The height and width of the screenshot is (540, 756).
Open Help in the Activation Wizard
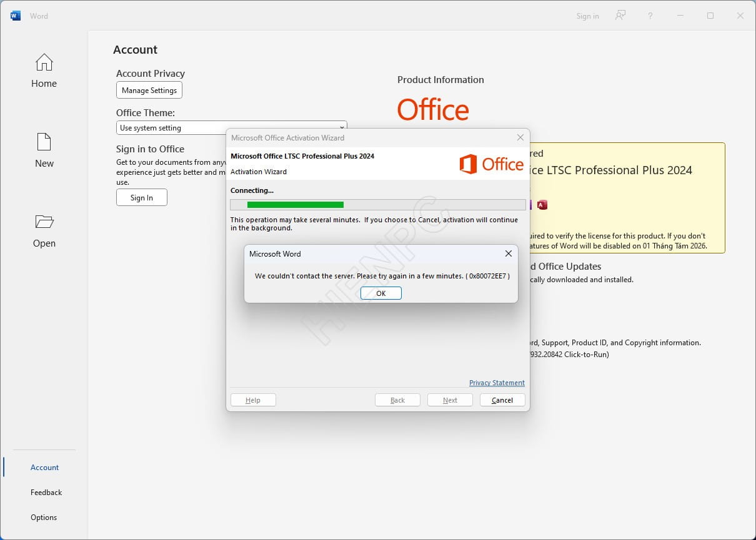pyautogui.click(x=253, y=400)
